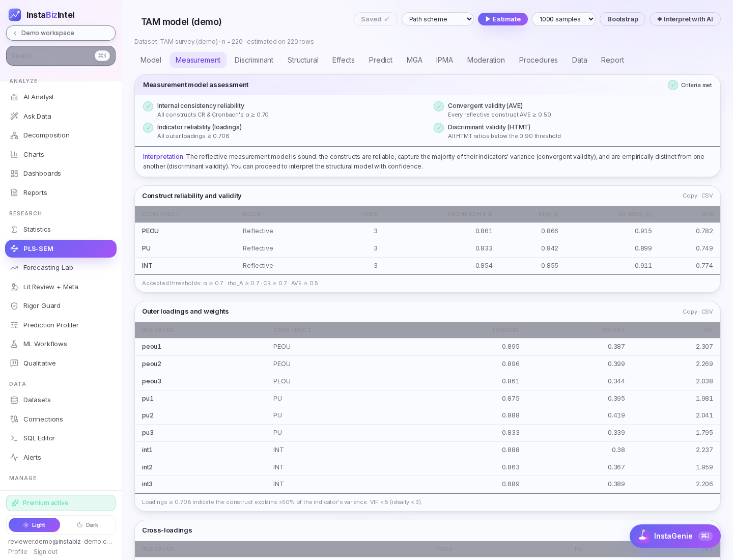The height and width of the screenshot is (560, 733).
Task: Click the Premium active badge
Action: [61, 503]
